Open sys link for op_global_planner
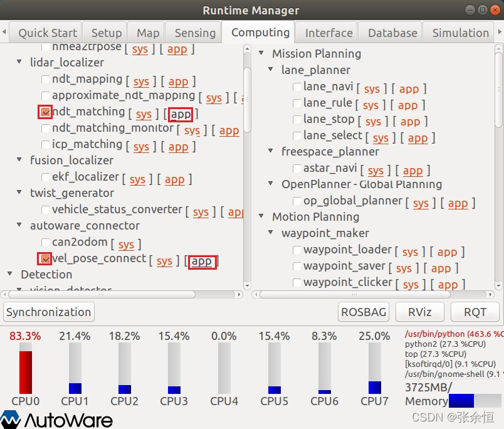This screenshot has height=429, width=504. tap(421, 204)
